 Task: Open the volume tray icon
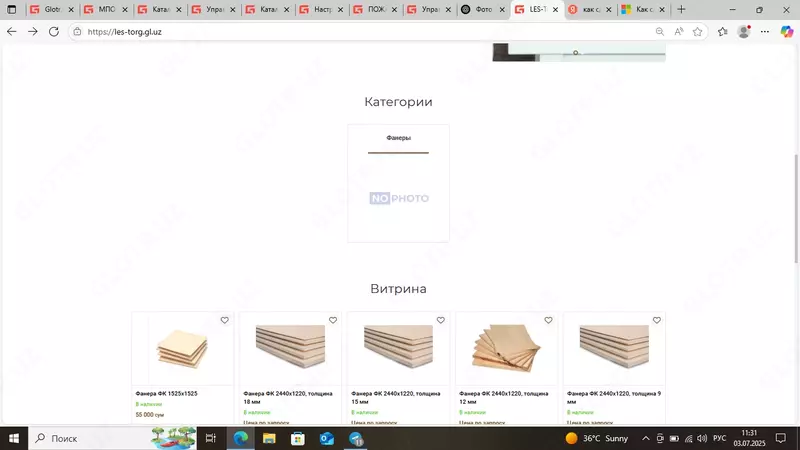[x=703, y=438]
